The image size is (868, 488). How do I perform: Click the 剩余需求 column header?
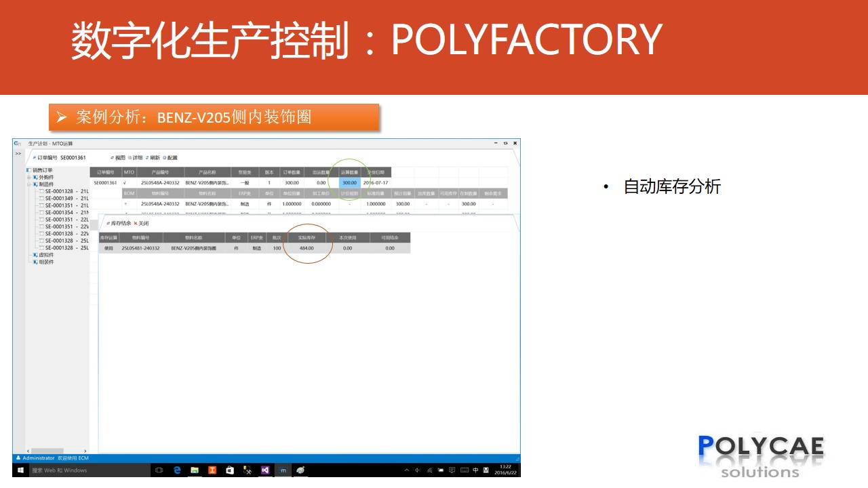coord(493,193)
